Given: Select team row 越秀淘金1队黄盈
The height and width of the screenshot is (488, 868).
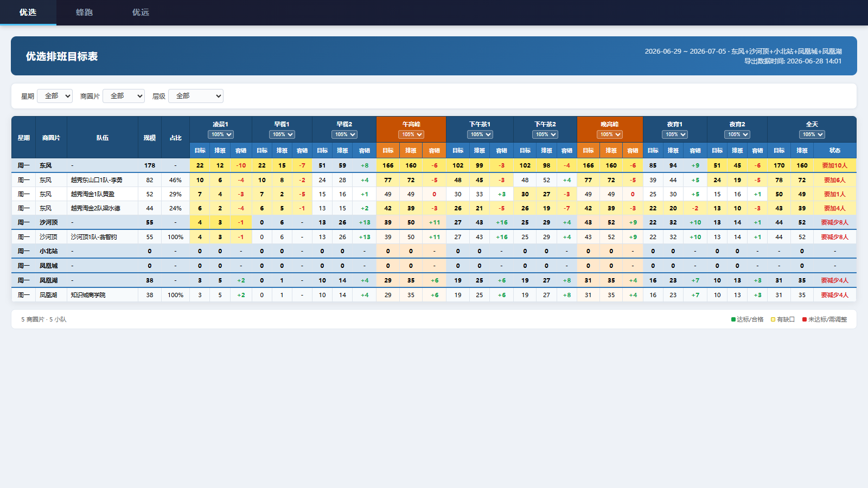Looking at the screenshot, I should [x=434, y=194].
